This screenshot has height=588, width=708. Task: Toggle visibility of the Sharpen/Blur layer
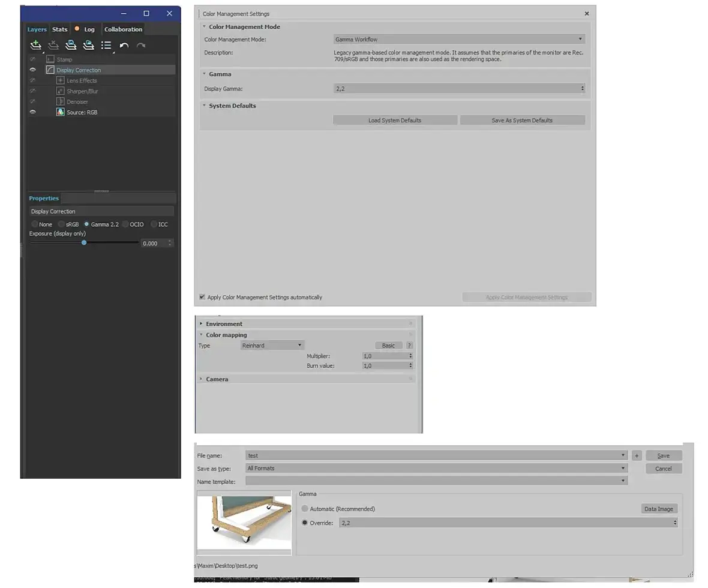[x=32, y=91]
